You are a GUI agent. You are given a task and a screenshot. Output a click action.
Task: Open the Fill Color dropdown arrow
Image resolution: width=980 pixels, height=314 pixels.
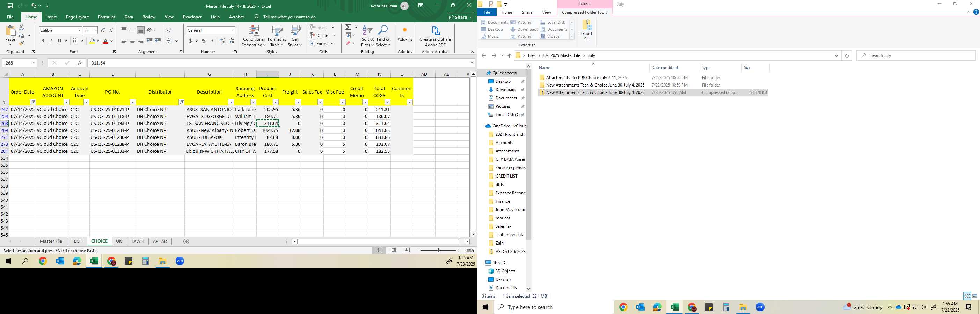tap(98, 41)
